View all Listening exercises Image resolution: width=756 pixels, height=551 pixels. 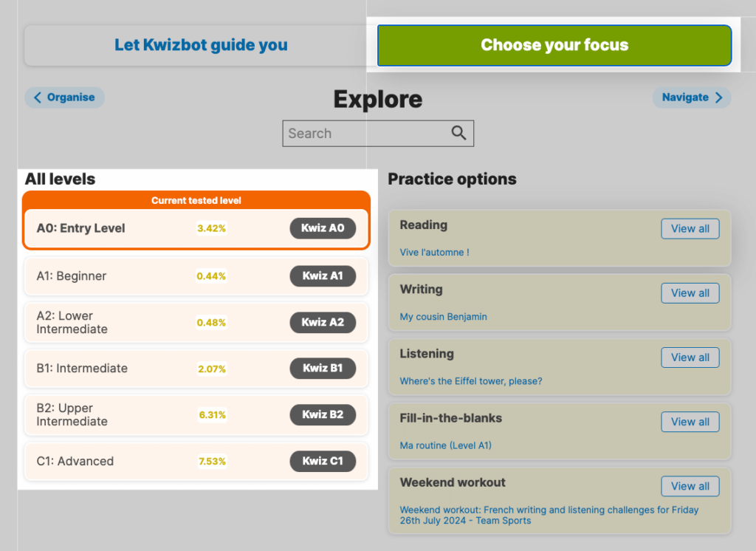[690, 357]
